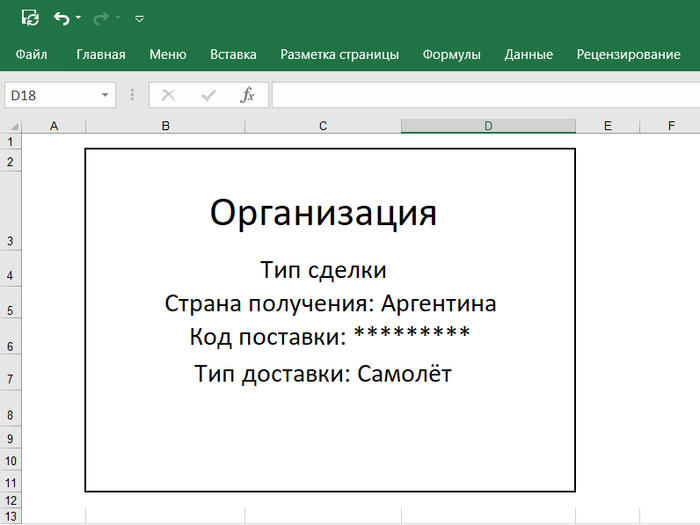700x525 pixels.
Task: Open the Вставка ribbon tab
Action: click(x=233, y=55)
